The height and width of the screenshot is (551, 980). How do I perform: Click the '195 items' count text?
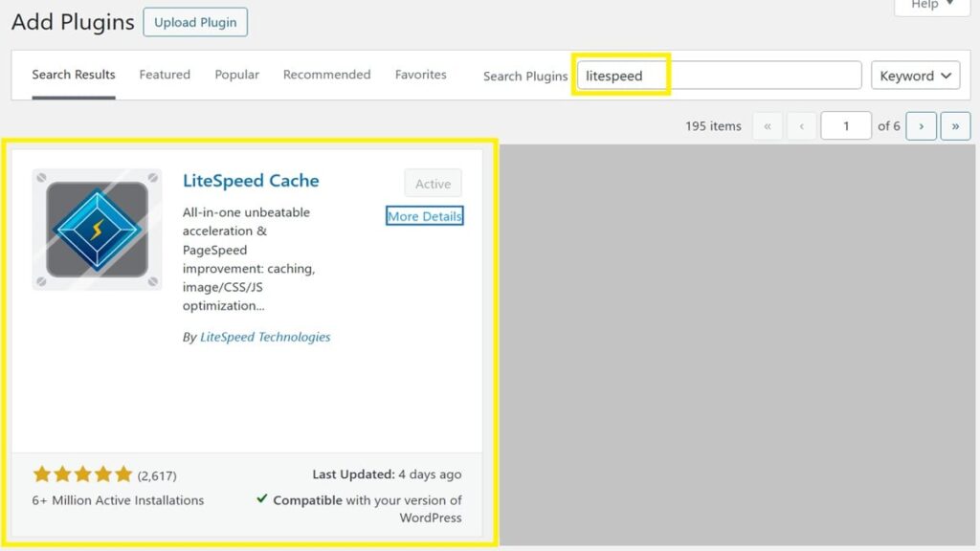pyautogui.click(x=713, y=126)
